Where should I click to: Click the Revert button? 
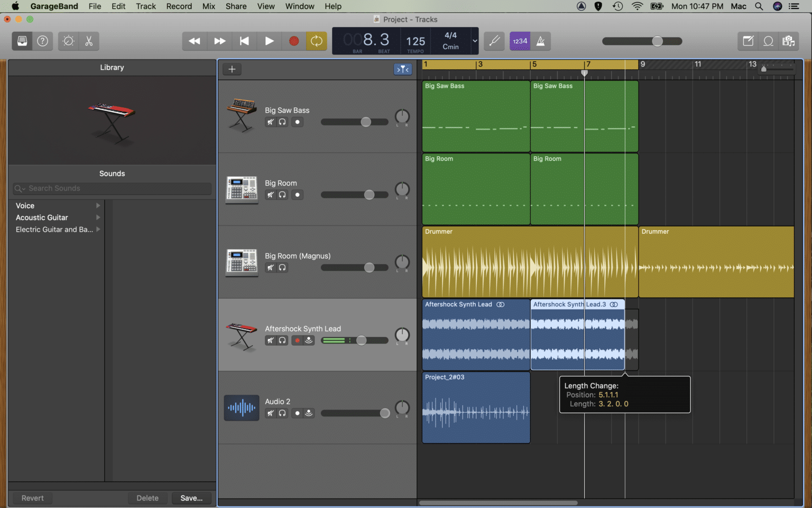[x=32, y=497]
